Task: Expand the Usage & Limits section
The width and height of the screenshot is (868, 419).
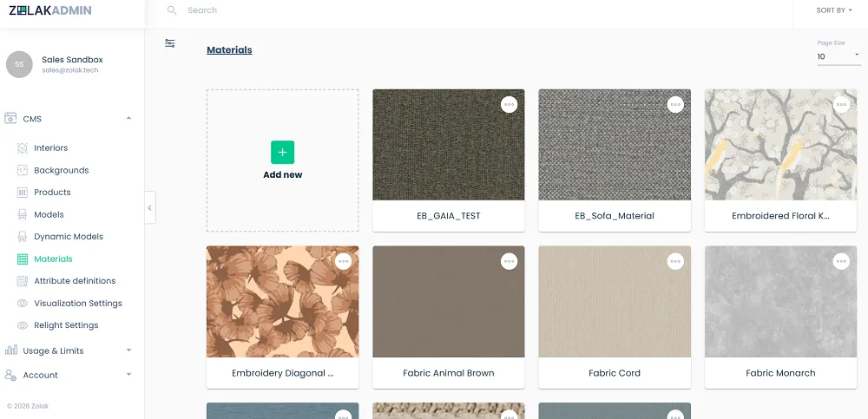Action: [x=128, y=350]
